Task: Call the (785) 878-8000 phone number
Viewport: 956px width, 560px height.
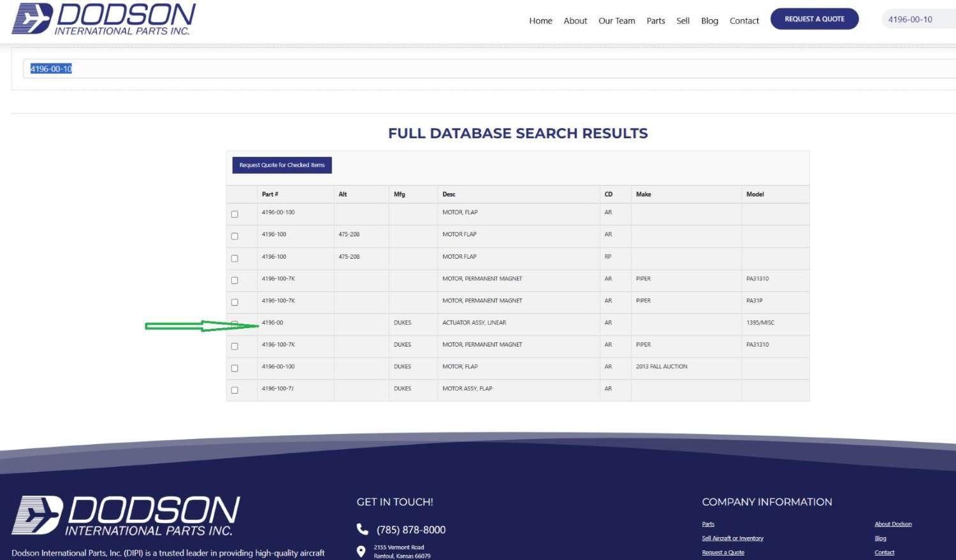Action: 411,529
